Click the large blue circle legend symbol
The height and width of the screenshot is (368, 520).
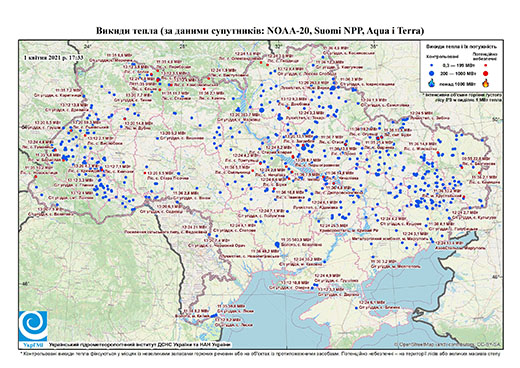point(431,73)
